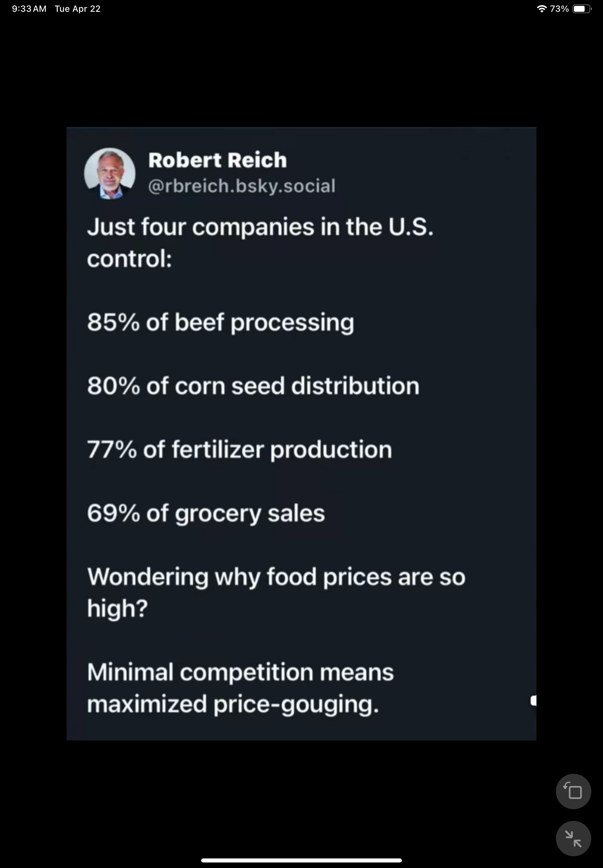Tap 'Just four companies in the U.S.' text
The image size is (603, 868).
coord(260,227)
